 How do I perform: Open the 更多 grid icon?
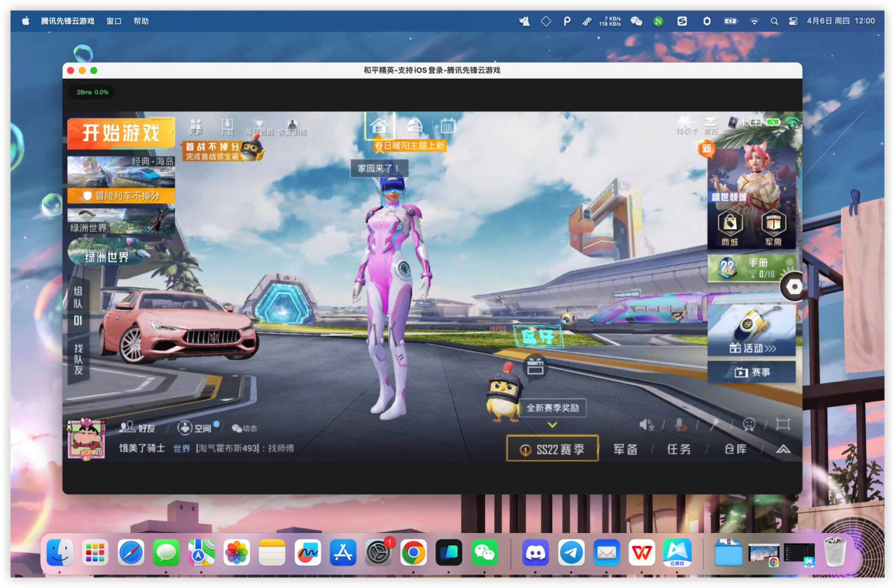click(195, 127)
